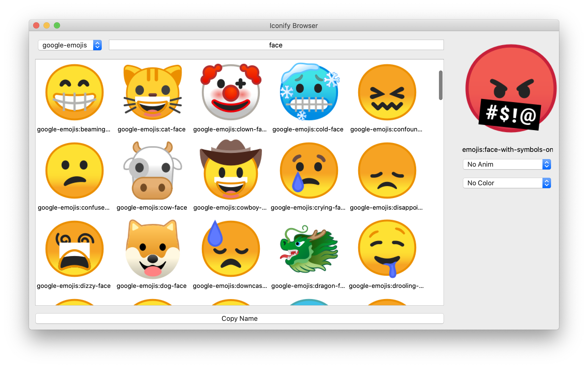This screenshot has width=588, height=368.
Task: Click the vertical scrollbar of the icon list
Action: (440, 85)
